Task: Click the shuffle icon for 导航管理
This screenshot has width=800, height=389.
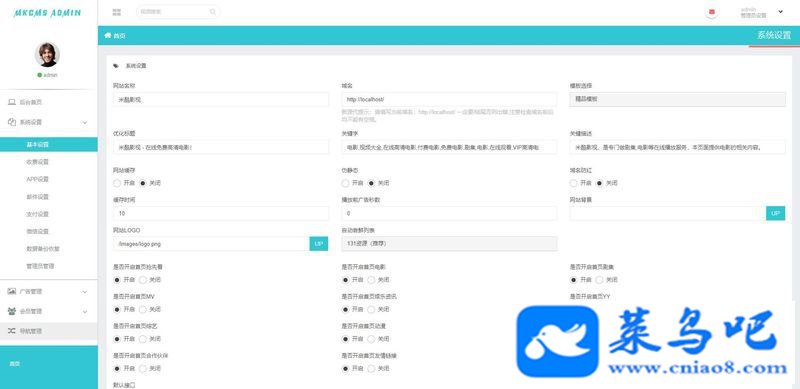Action: [x=12, y=331]
